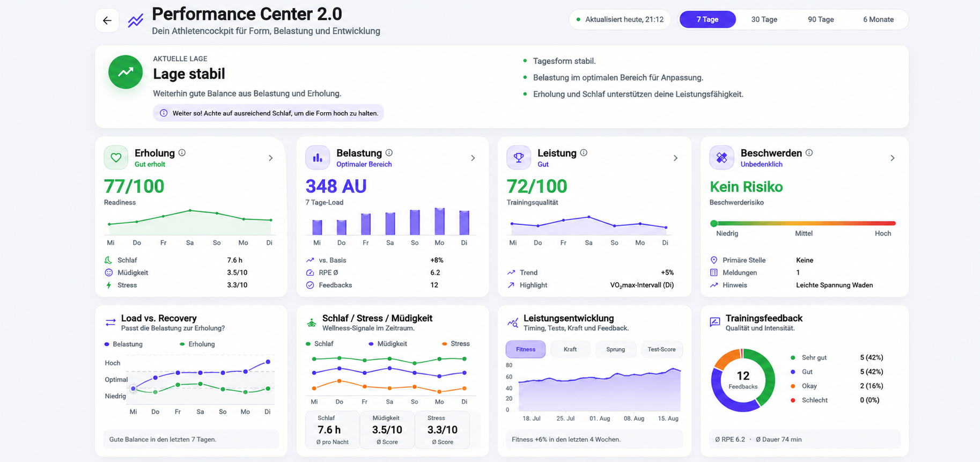The width and height of the screenshot is (980, 462).
Task: Click the Leistung trophy icon
Action: [x=519, y=158]
